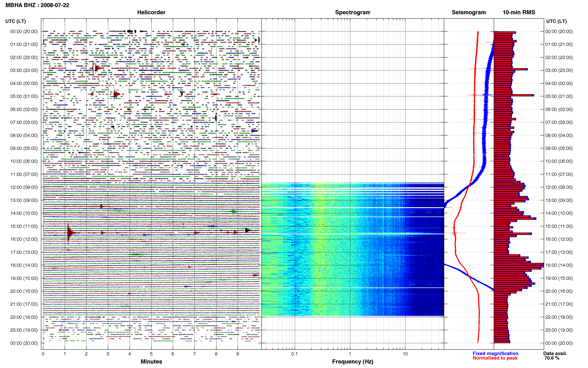Click left time label '18:00 (14:00)'
This screenshot has width=588, height=368.
click(x=24, y=265)
